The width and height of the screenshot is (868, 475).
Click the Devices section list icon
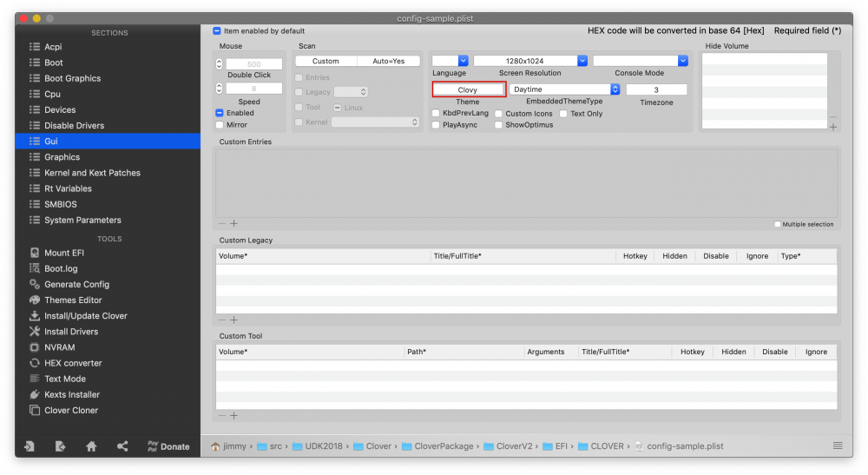pos(35,109)
